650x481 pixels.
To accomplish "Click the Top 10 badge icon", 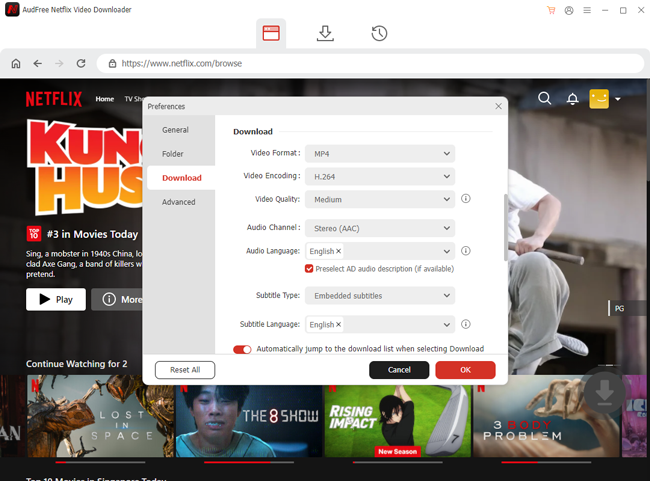I will click(34, 234).
